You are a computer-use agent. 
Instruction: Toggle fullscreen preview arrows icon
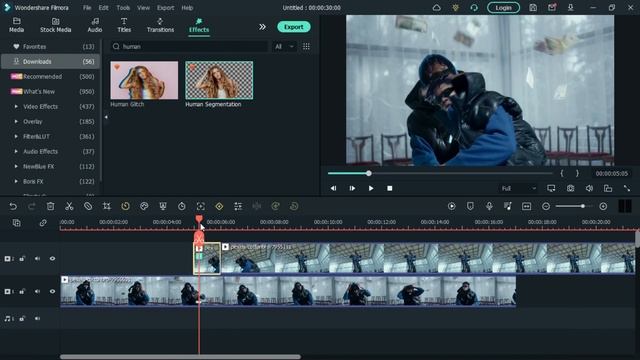coord(627,188)
